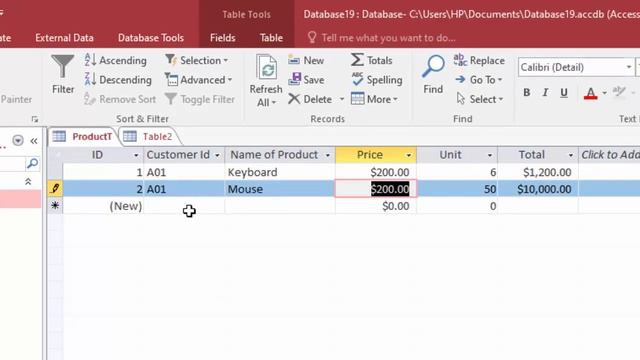
Task: Click the navigation pane search magnifier
Action: click(x=32, y=164)
